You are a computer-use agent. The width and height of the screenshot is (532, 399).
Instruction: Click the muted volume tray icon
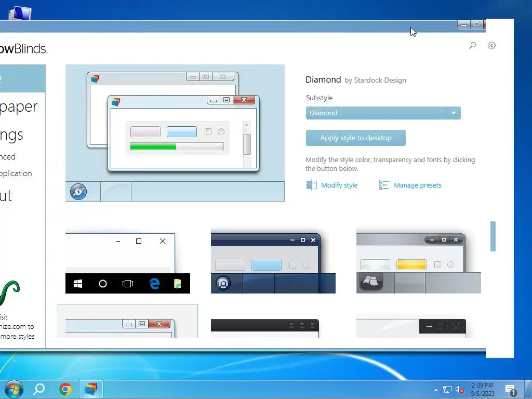[x=459, y=390]
